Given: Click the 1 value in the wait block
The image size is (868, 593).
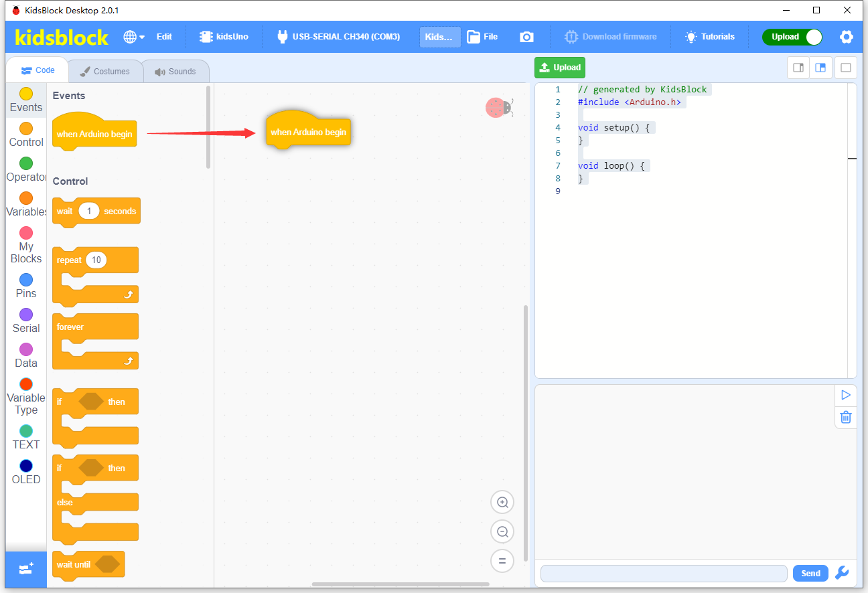Looking at the screenshot, I should coord(88,211).
